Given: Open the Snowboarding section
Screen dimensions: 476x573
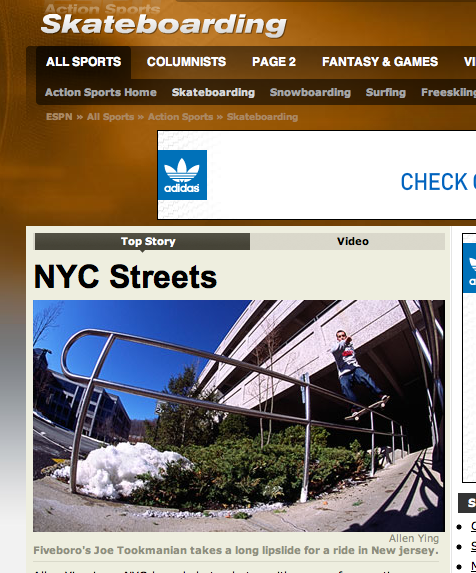Looking at the screenshot, I should pyautogui.click(x=310, y=92).
